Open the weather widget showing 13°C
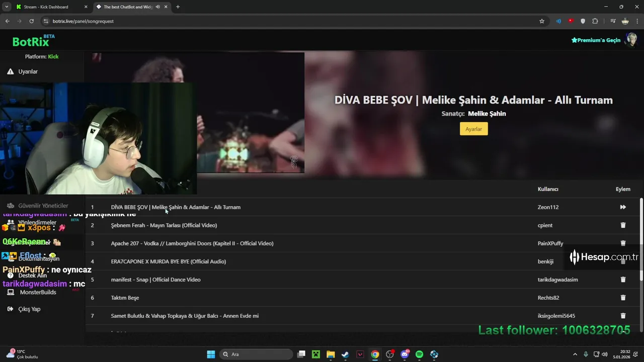Viewport: 644px width, 362px height. point(22,354)
